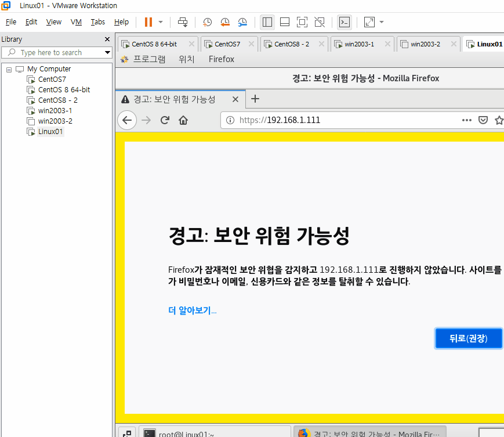Open the Help menu
Screen dimensions: 504x437
point(121,22)
